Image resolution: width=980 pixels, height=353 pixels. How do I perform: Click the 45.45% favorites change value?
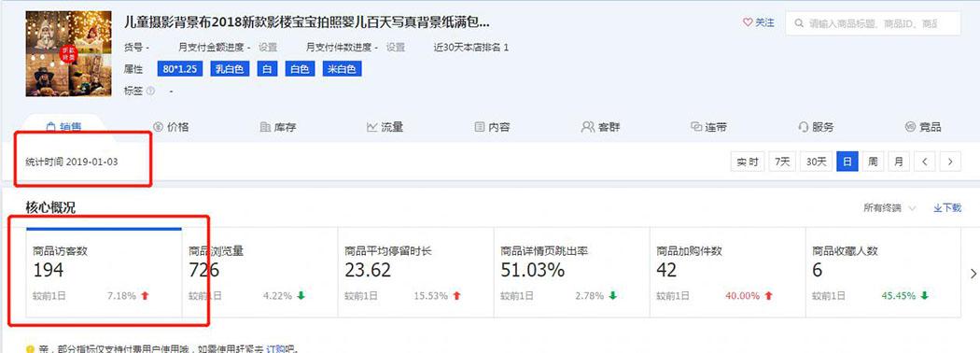point(899,295)
